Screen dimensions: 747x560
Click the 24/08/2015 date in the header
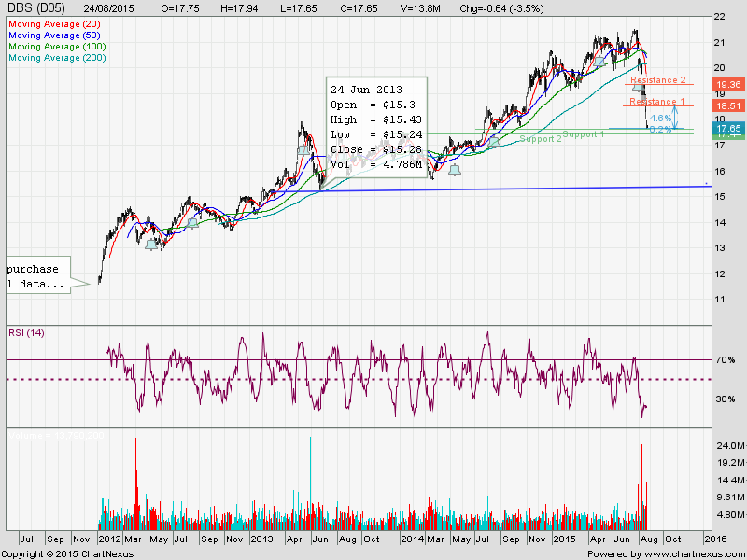pyautogui.click(x=108, y=8)
